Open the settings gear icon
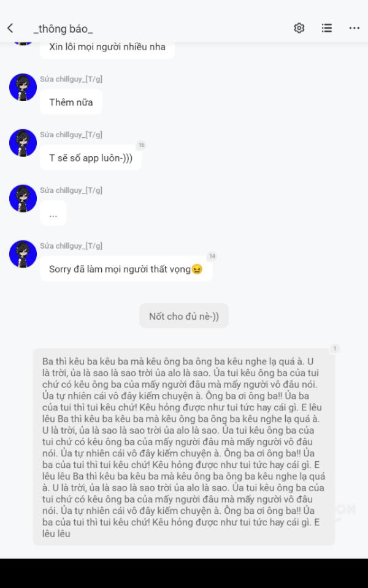The width and height of the screenshot is (368, 588). point(299,28)
